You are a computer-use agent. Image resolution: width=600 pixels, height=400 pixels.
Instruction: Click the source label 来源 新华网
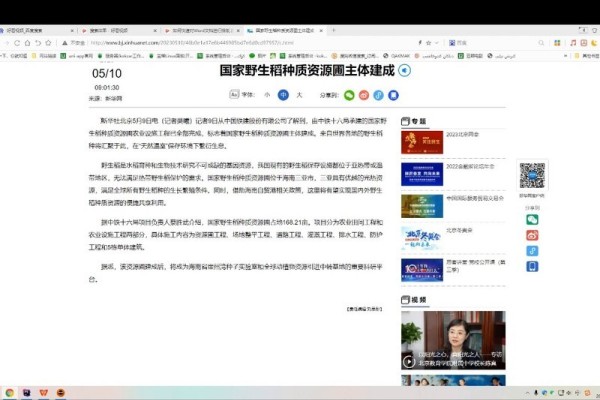click(105, 98)
